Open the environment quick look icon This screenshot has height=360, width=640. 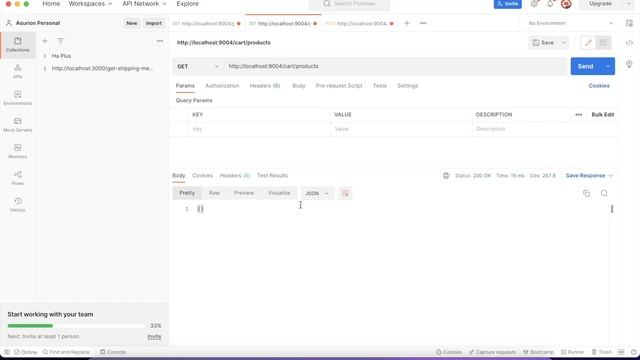tap(629, 23)
